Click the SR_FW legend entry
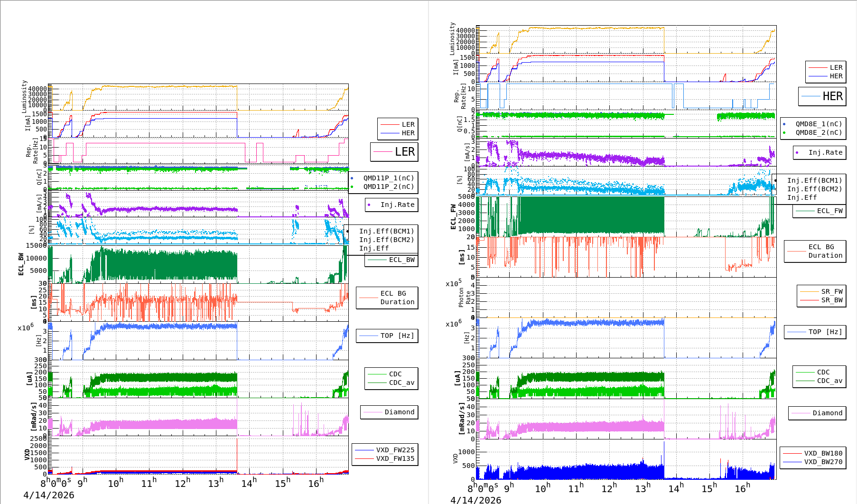Image resolution: width=857 pixels, height=504 pixels. point(821,291)
